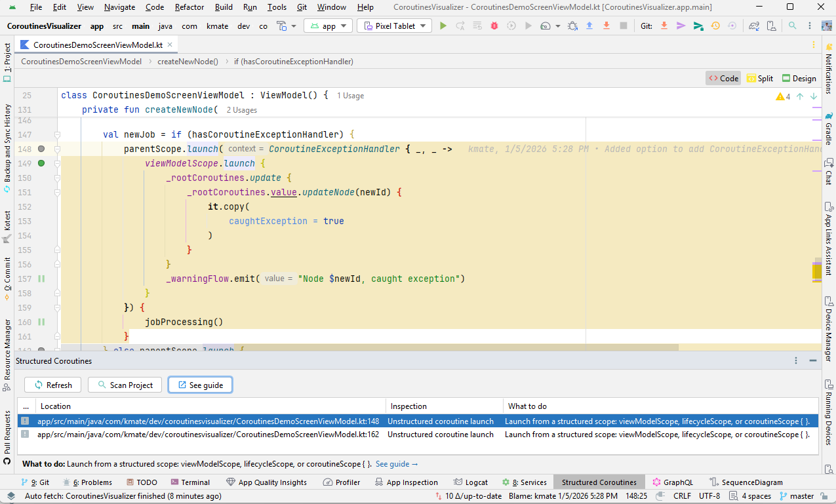Click the Search Everywhere magnifier icon
Screen dimensions: 836x504
click(x=793, y=26)
